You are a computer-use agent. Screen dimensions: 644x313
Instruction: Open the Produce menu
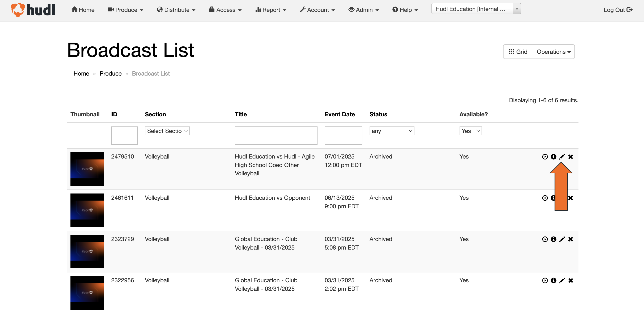[x=125, y=10]
